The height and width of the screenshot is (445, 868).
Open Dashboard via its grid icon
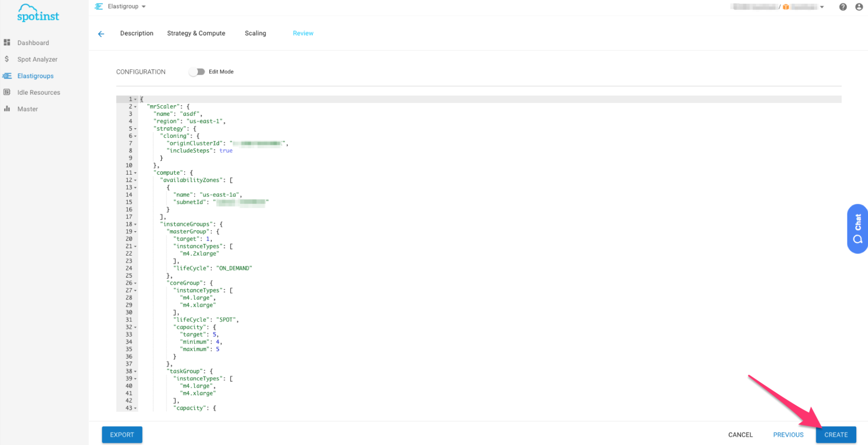[7, 43]
